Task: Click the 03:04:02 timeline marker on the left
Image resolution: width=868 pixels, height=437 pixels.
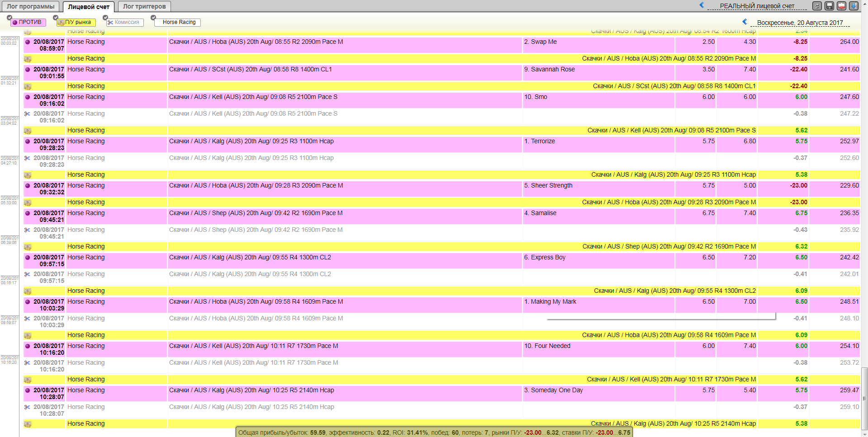Action: point(9,121)
